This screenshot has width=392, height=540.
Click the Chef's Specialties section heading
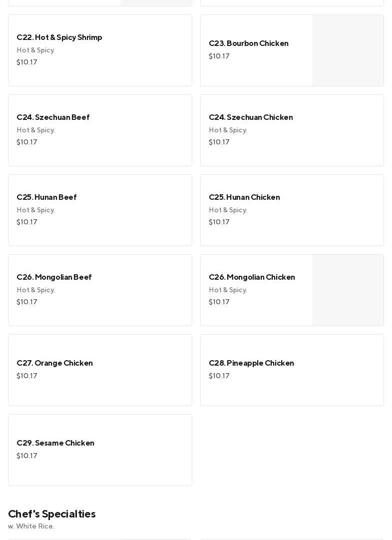52,514
